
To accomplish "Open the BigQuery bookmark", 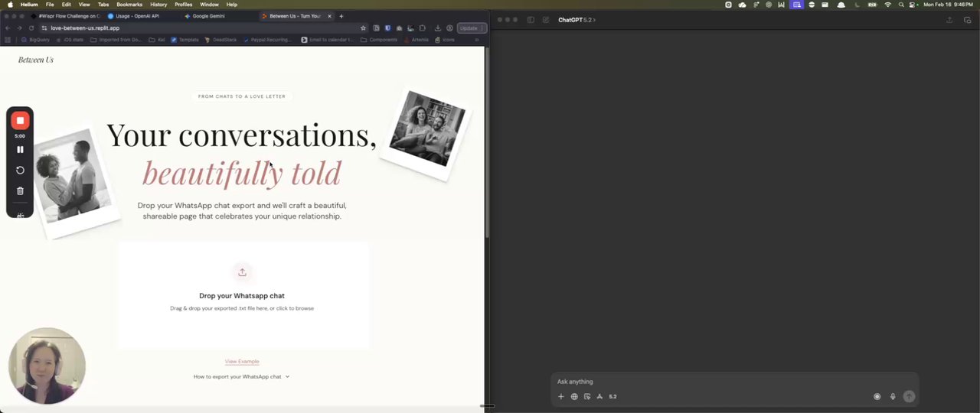I will pyautogui.click(x=35, y=40).
